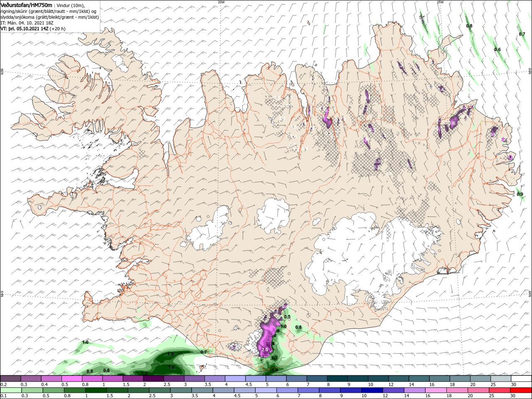The image size is (532, 399).
Task: Pick the pinkish-red rain swatch labeled 25
Action: point(499,390)
